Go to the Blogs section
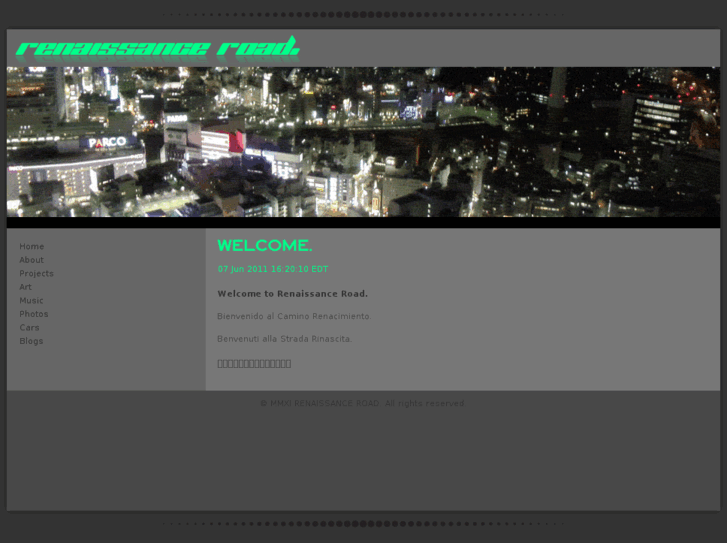 pyautogui.click(x=31, y=341)
